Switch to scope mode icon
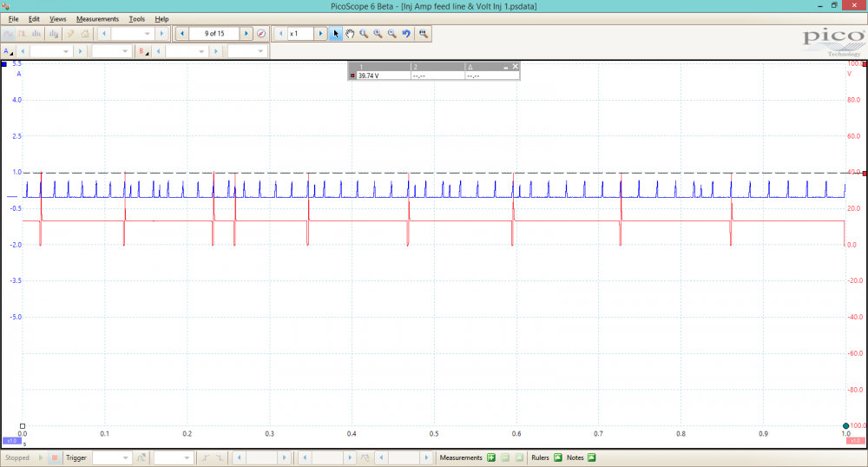The image size is (868, 467). [x=8, y=34]
